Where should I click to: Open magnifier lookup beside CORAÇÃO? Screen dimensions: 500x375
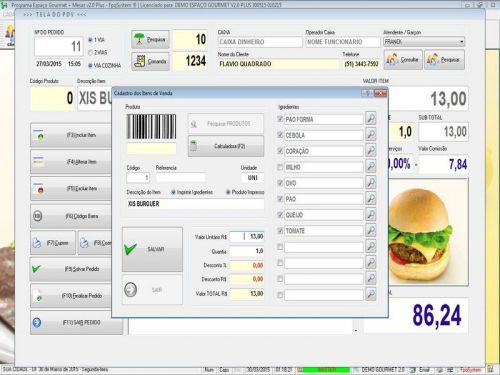click(371, 150)
